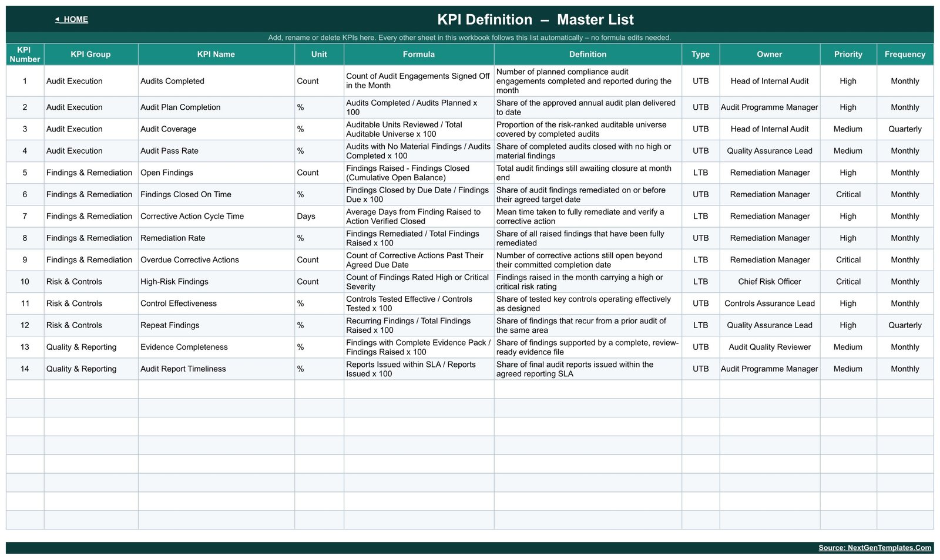This screenshot has width=940, height=560.
Task: Select the Formula column header
Action: point(419,54)
